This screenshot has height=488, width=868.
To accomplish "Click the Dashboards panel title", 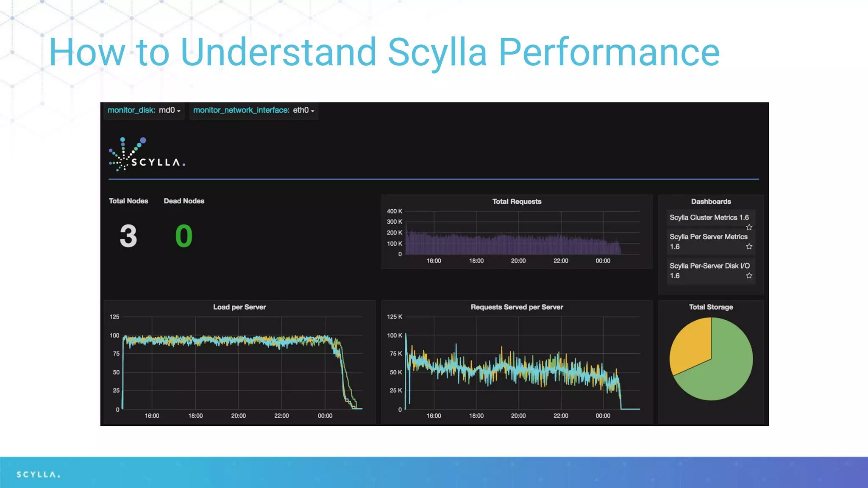I will coord(710,202).
